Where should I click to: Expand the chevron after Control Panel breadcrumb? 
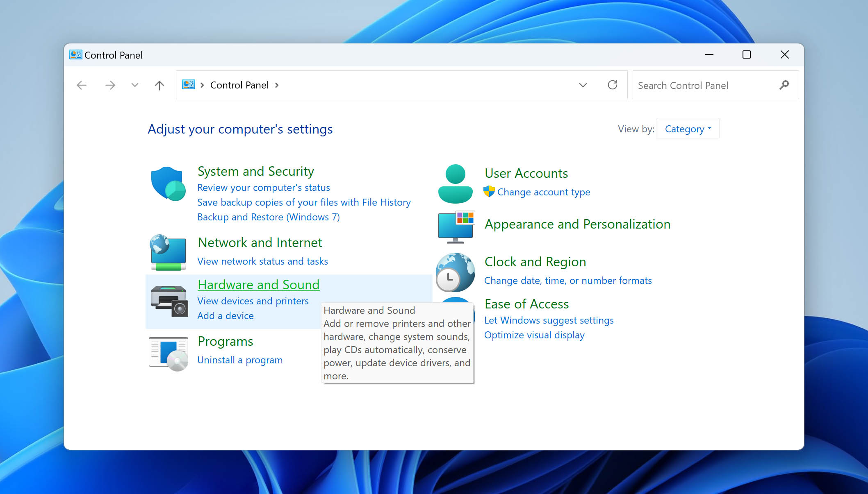pos(277,85)
